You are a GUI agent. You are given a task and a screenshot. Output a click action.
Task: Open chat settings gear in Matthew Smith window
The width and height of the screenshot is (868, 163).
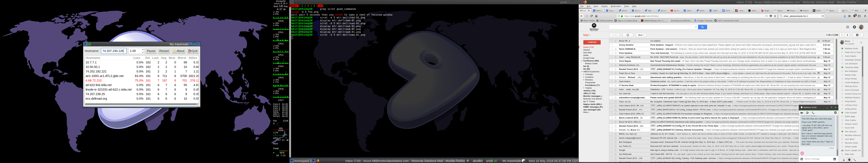pyautogui.click(x=835, y=113)
